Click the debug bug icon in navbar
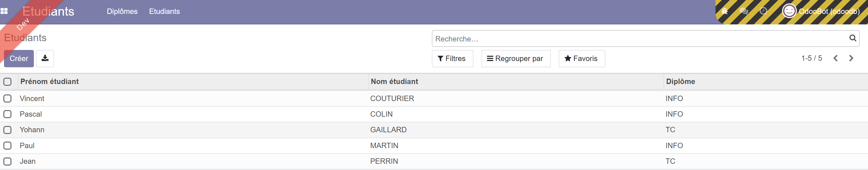This screenshot has width=868, height=170. tap(724, 11)
